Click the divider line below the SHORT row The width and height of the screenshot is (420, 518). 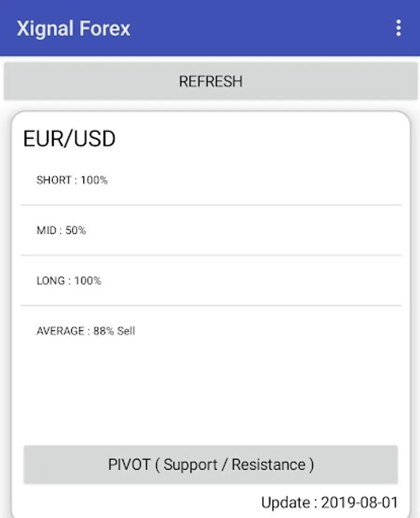point(210,205)
